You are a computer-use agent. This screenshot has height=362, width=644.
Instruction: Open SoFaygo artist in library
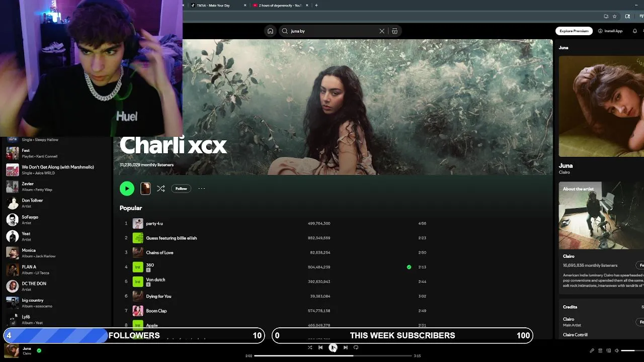[x=56, y=220]
